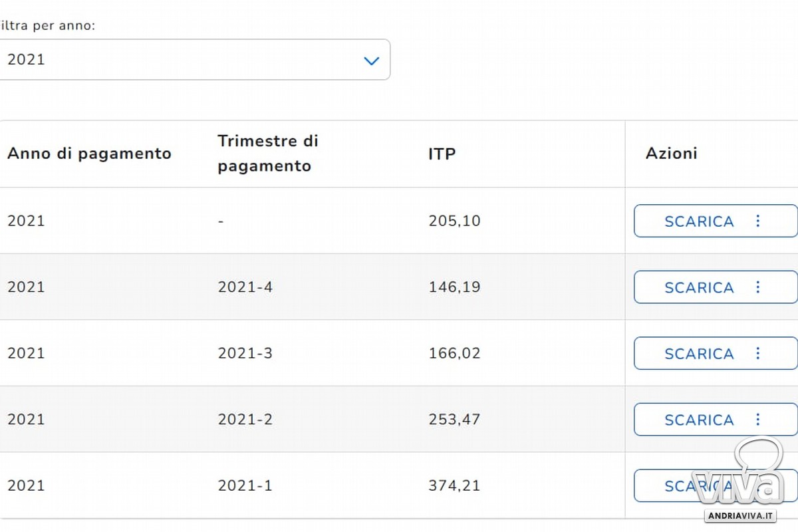Open three-dot menu for 2021-4 row
The height and width of the screenshot is (532, 798).
coord(757,287)
